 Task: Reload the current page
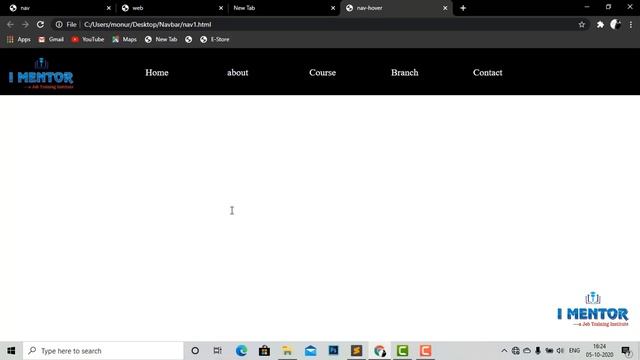(x=40, y=24)
